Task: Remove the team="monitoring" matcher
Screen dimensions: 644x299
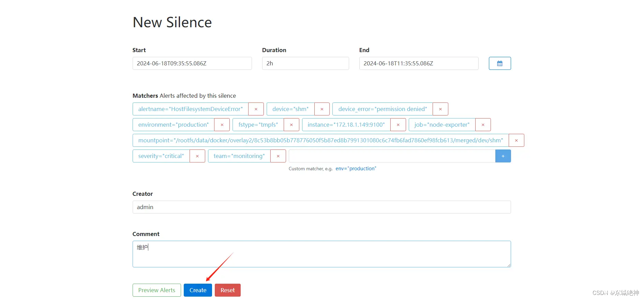Action: (x=278, y=156)
